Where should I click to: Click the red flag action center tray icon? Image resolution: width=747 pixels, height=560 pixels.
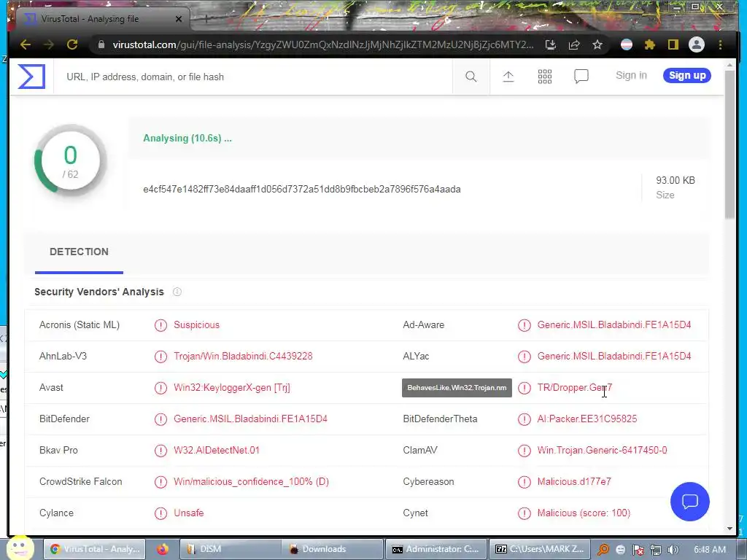click(x=638, y=550)
